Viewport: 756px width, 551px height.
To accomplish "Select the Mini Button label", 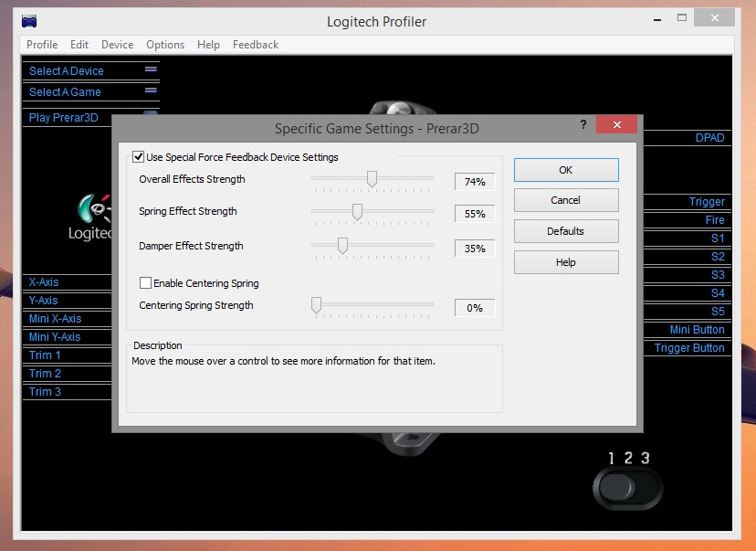I will click(698, 330).
